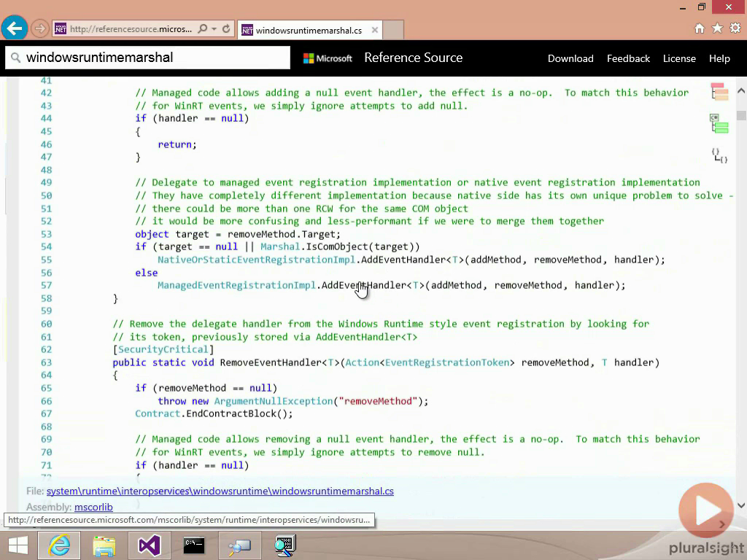
Task: Open the namespace explorer braces icon
Action: 719,155
